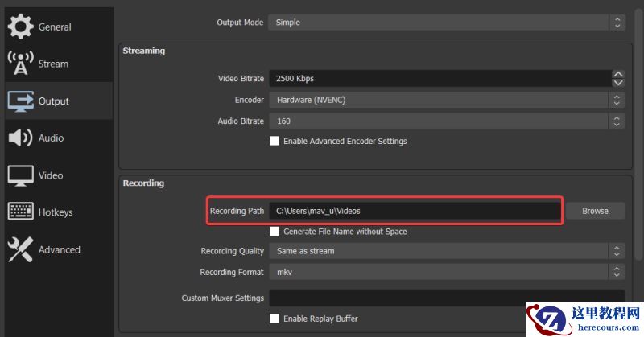644x337 pixels.
Task: Go to Output settings label
Action: tap(53, 101)
